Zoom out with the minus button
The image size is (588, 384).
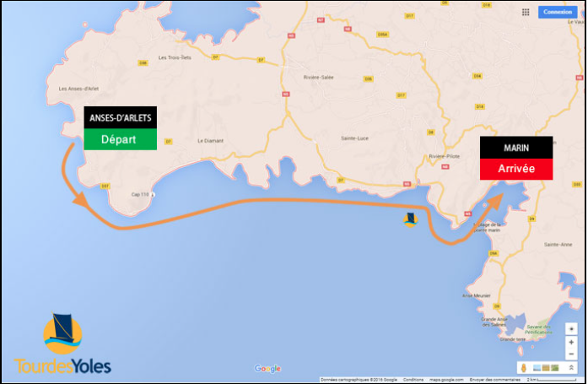click(x=571, y=354)
